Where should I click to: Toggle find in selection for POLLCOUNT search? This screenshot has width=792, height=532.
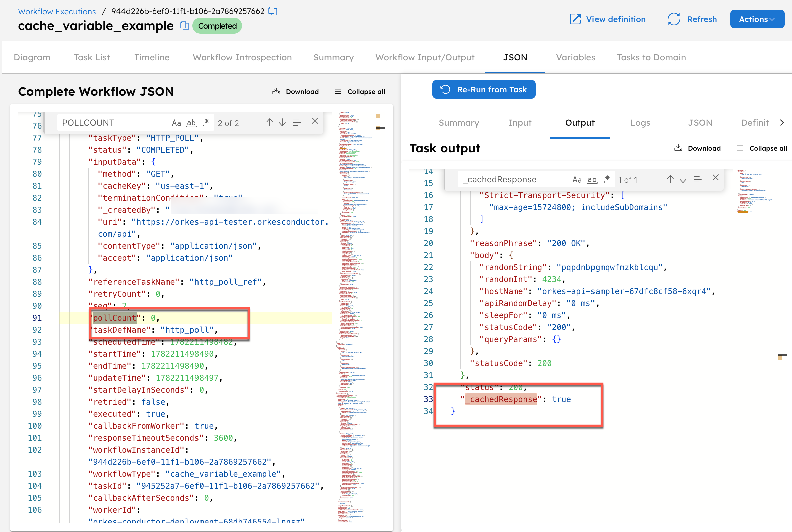(297, 122)
